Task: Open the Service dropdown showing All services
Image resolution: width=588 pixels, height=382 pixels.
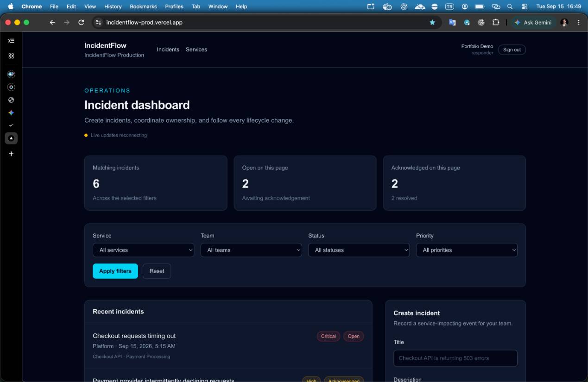Action: 144,250
